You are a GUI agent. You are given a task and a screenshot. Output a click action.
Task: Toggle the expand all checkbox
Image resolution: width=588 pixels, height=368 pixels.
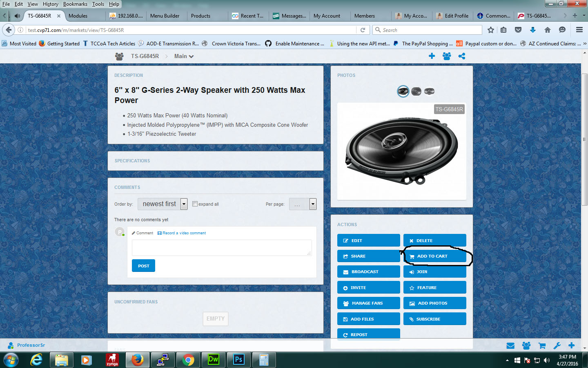point(195,204)
